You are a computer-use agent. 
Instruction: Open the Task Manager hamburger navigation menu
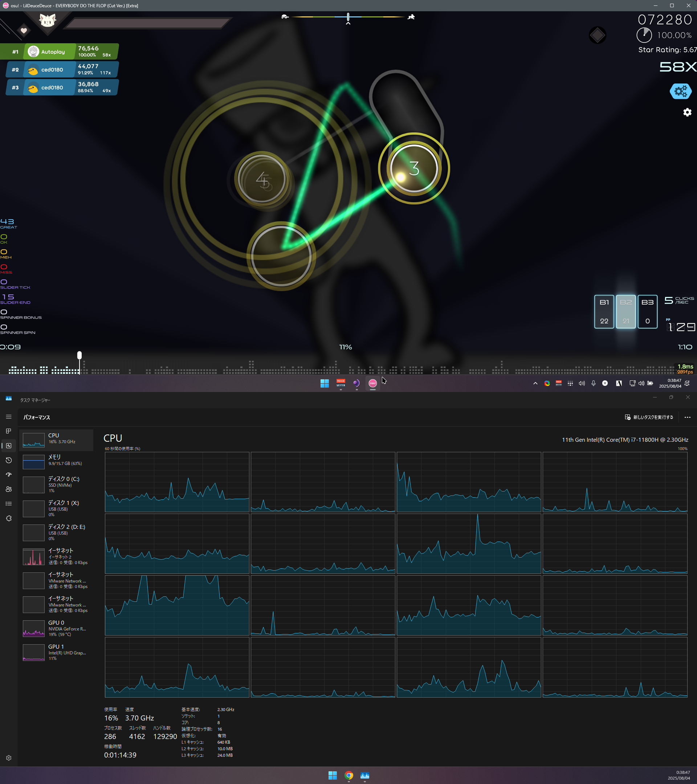[9, 417]
